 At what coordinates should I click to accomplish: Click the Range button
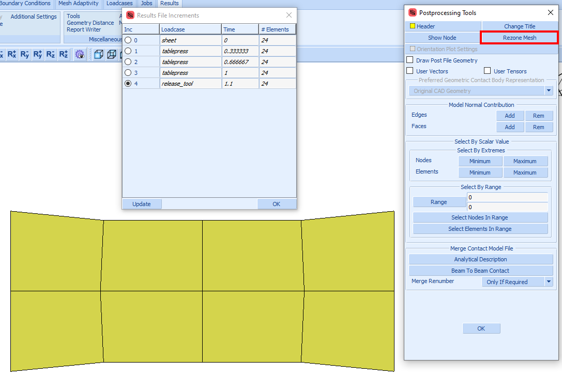pyautogui.click(x=439, y=202)
